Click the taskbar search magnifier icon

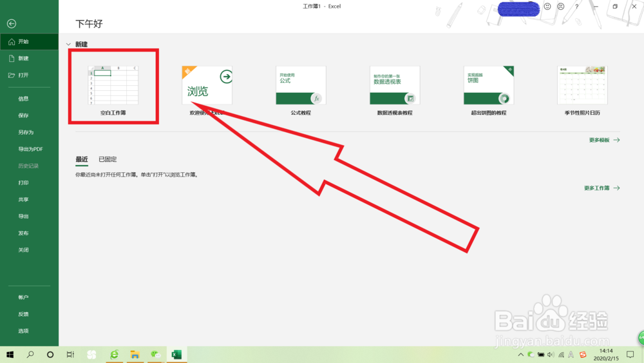(30, 355)
